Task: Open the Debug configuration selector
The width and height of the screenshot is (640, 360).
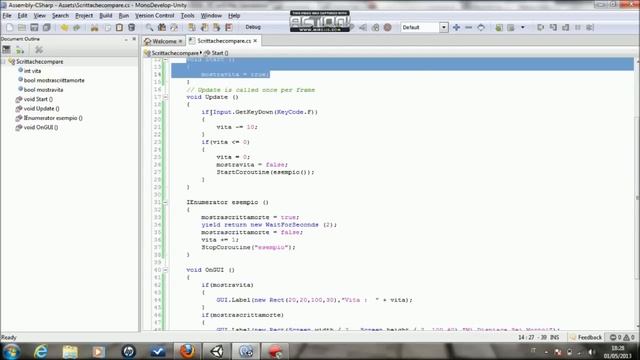Action: (253, 27)
